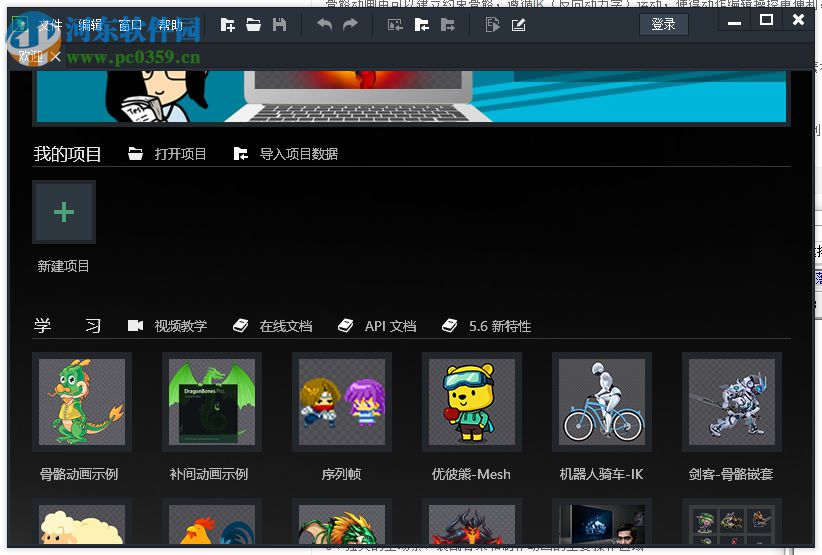
Task: Click the 导入项目数据 link
Action: pyautogui.click(x=299, y=154)
